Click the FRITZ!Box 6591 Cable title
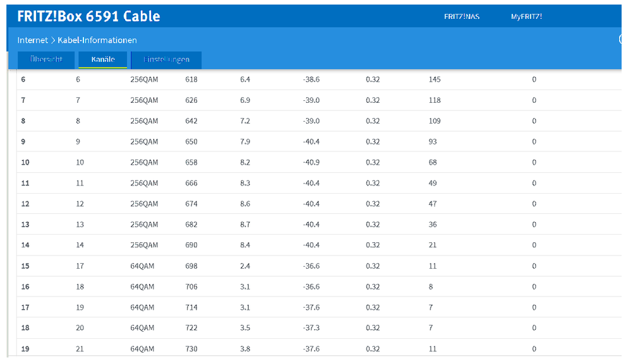631x364 pixels. point(88,16)
